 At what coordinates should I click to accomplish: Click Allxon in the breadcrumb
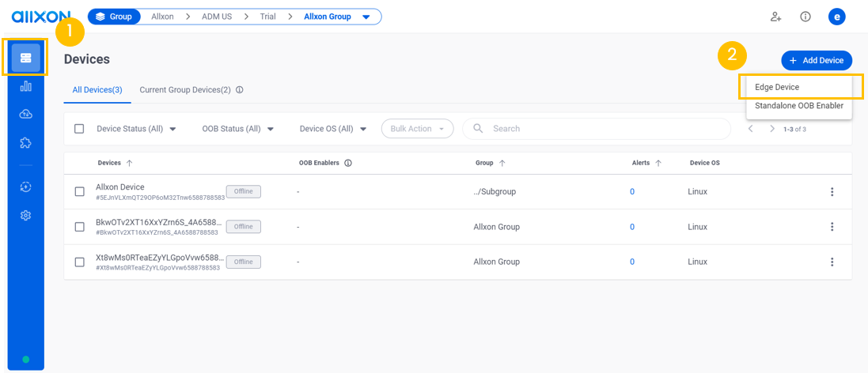162,17
